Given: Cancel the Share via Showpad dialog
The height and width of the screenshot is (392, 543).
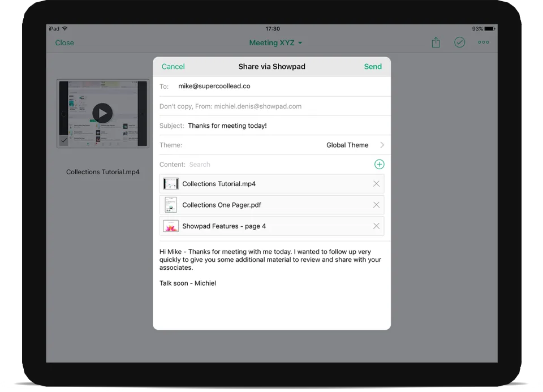Looking at the screenshot, I should point(173,67).
